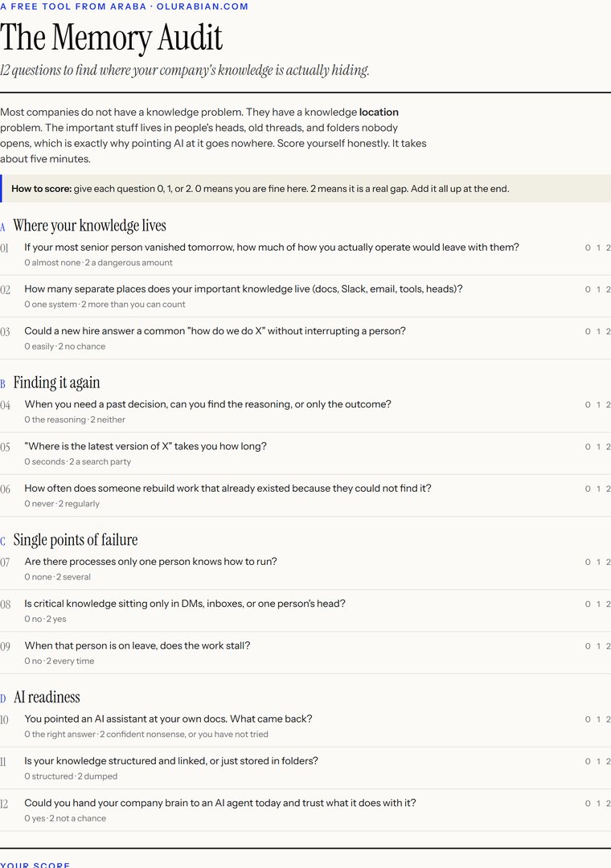Choose score 0 for question 06 rebuild work
The height and width of the screenshot is (868, 611).
coord(588,489)
